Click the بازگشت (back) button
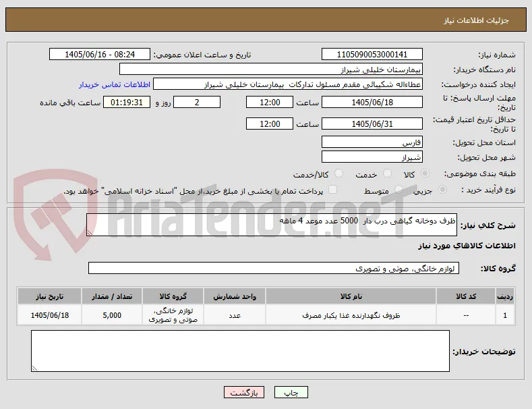 click(244, 392)
